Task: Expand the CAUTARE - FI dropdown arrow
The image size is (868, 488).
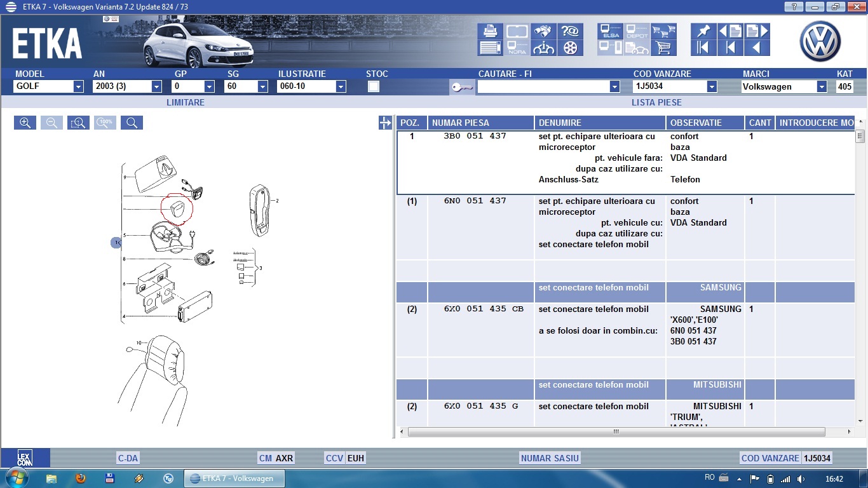Action: tap(614, 86)
